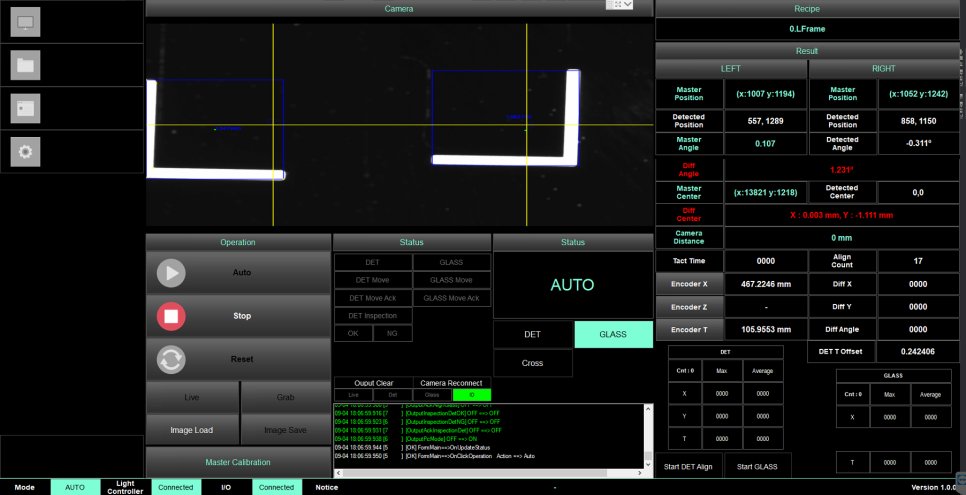Viewport: 966px width, 495px height.
Task: Click the log vertical scrollbar up arrow
Action: point(648,408)
